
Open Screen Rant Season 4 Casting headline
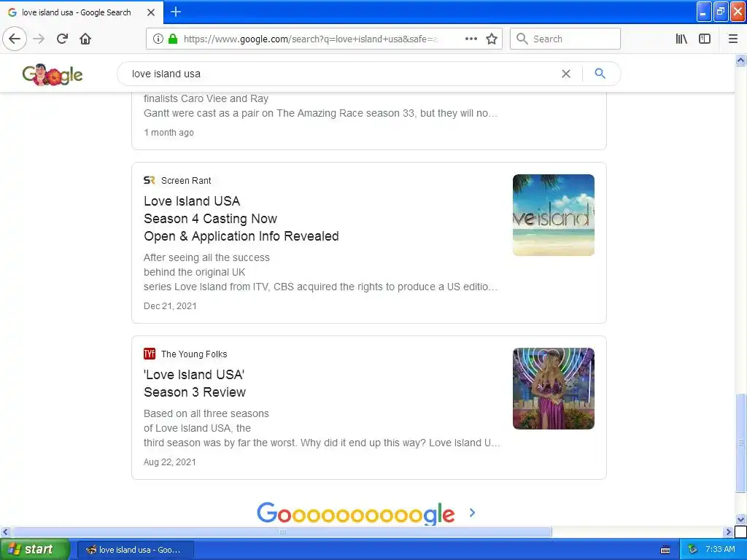(241, 219)
